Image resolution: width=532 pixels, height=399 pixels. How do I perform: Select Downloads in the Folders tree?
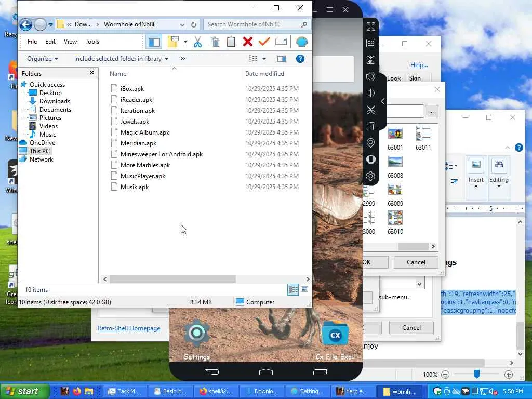point(55,101)
